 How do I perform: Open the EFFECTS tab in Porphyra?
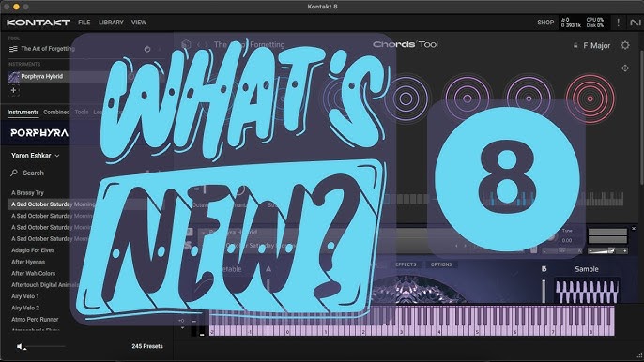coord(406,264)
